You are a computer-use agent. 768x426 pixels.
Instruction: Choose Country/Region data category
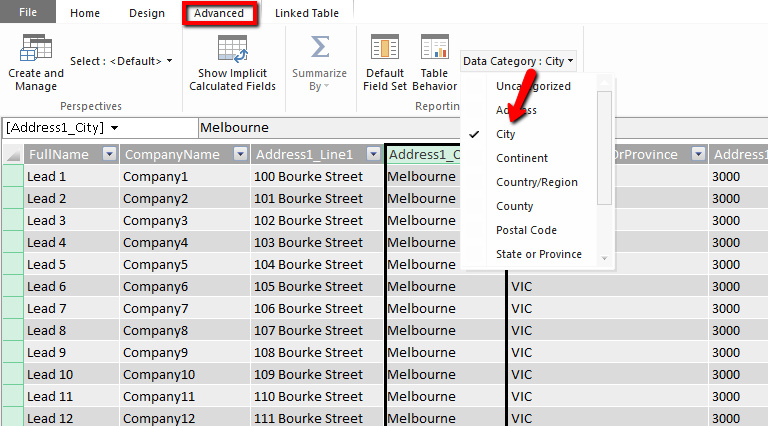pyautogui.click(x=536, y=182)
